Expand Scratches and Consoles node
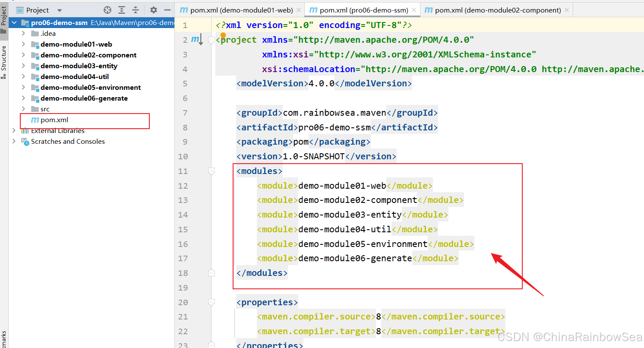The image size is (644, 348). click(x=14, y=141)
